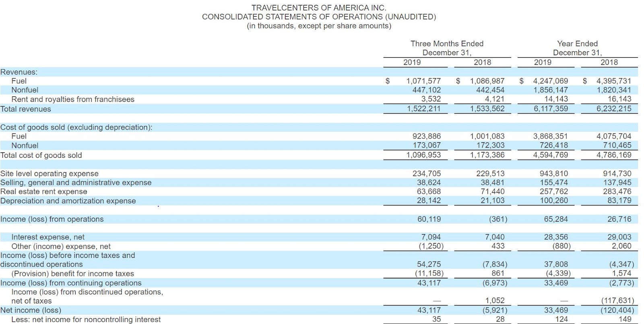Click 'Cost of goods sold (excluding depreciation):' label
Image resolution: width=644 pixels, height=324 pixels.
76,127
